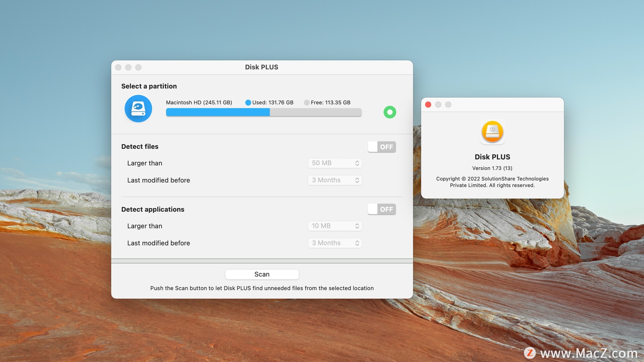Click the gray Free legend dot

click(307, 103)
